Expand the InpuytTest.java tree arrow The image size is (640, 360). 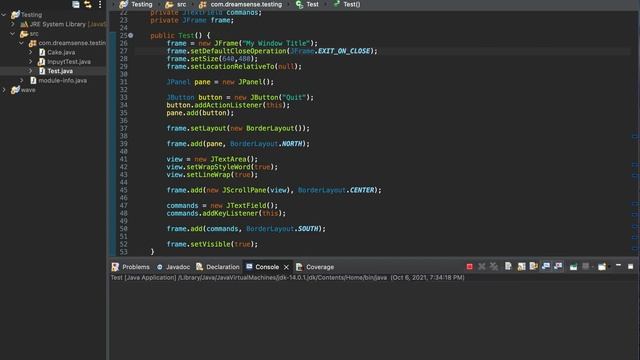tap(31, 62)
